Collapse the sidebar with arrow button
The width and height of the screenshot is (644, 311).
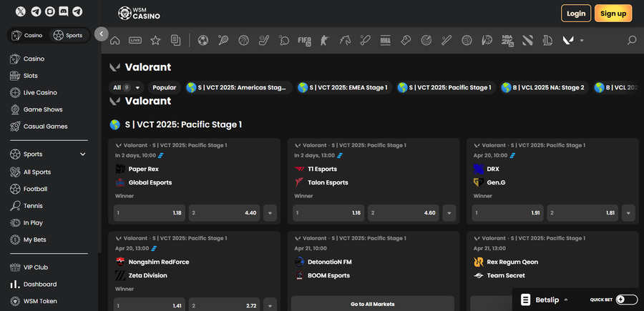click(x=101, y=34)
